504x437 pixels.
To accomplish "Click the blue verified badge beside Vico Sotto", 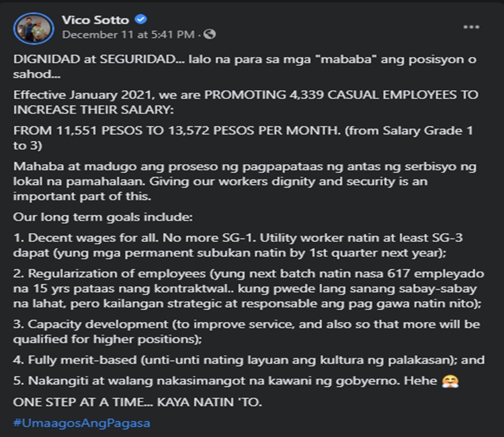I will point(140,19).
